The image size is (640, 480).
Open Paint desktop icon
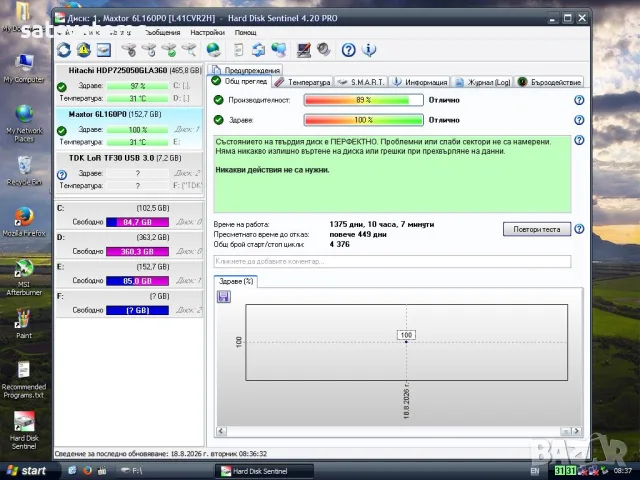pyautogui.click(x=24, y=324)
